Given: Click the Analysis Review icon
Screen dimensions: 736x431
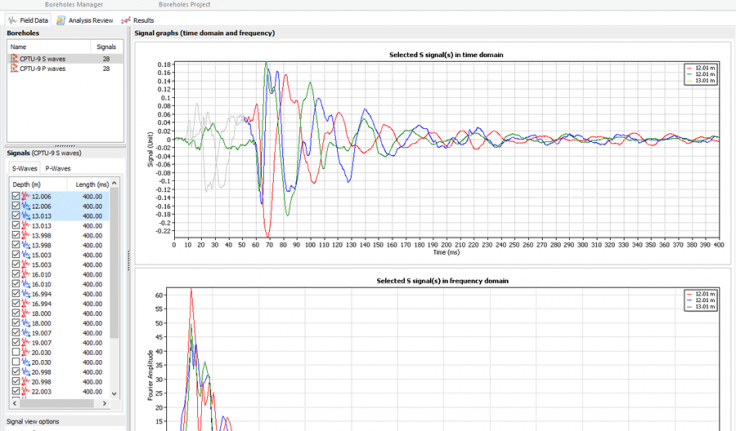Looking at the screenshot, I should (61, 20).
